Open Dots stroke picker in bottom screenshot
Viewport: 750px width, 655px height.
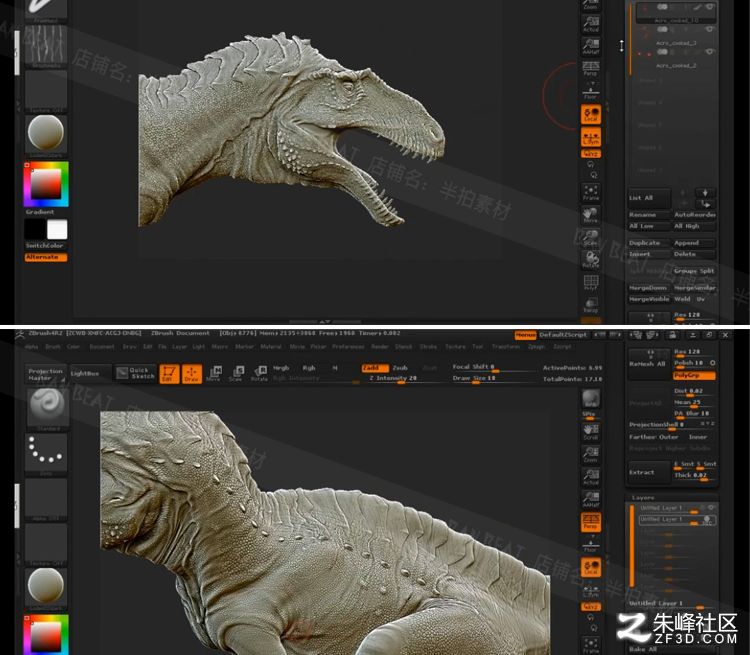point(46,452)
